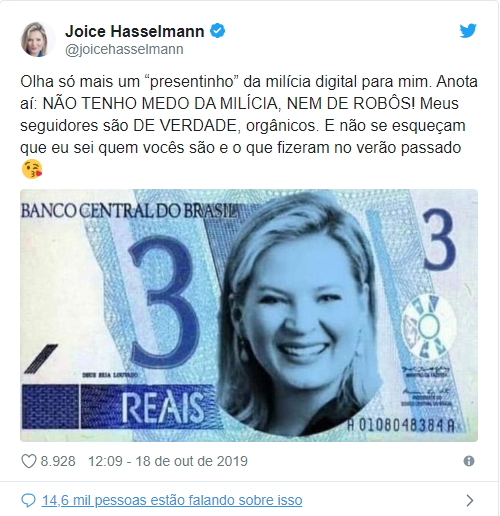Screen dimensions: 500x516
Task: Open the Joice Hasselmann display name
Action: [x=135, y=31]
